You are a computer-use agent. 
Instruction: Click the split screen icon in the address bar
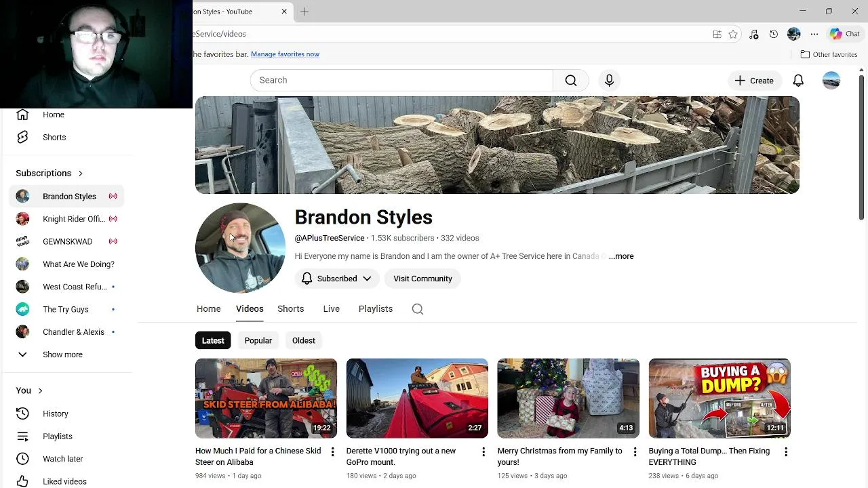(x=717, y=34)
